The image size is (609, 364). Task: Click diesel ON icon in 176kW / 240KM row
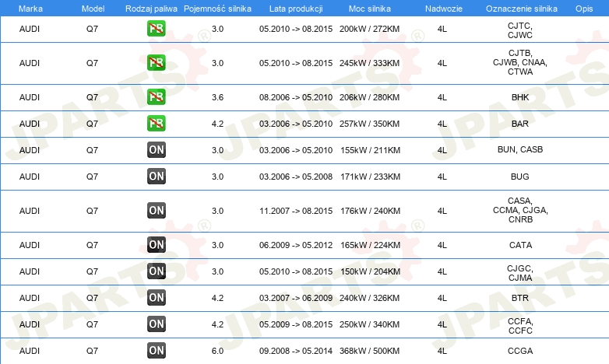pos(156,210)
